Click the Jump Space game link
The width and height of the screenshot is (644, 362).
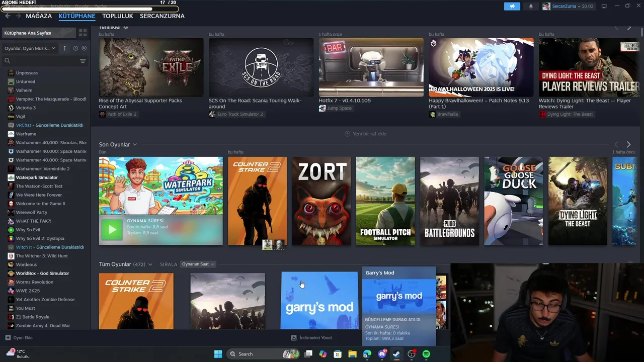click(x=336, y=108)
